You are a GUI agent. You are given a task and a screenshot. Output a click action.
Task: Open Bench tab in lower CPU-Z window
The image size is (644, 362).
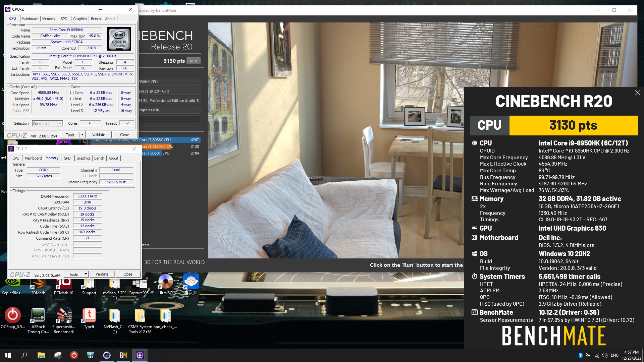click(x=99, y=158)
